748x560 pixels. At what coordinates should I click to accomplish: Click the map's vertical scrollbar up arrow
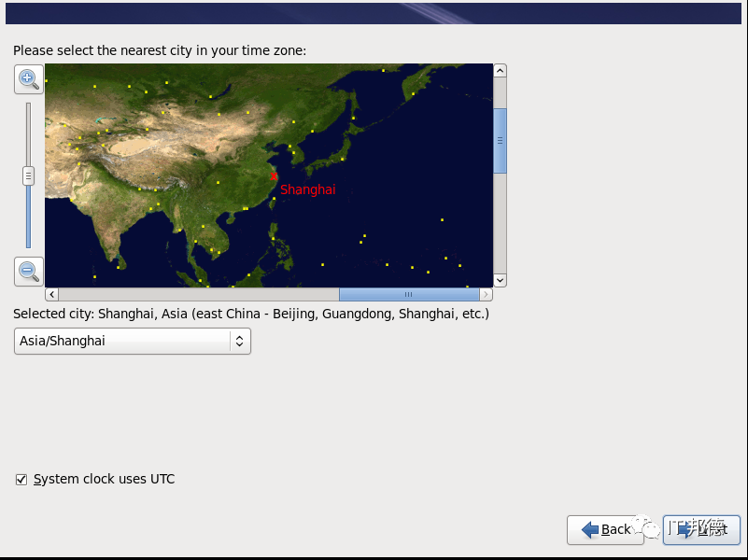(500, 71)
